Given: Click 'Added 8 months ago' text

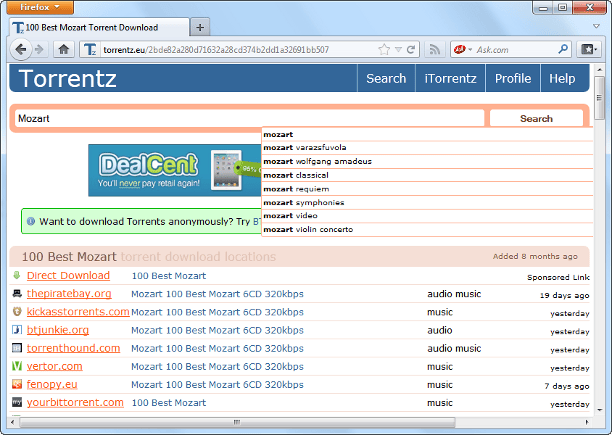Looking at the screenshot, I should [x=535, y=256].
